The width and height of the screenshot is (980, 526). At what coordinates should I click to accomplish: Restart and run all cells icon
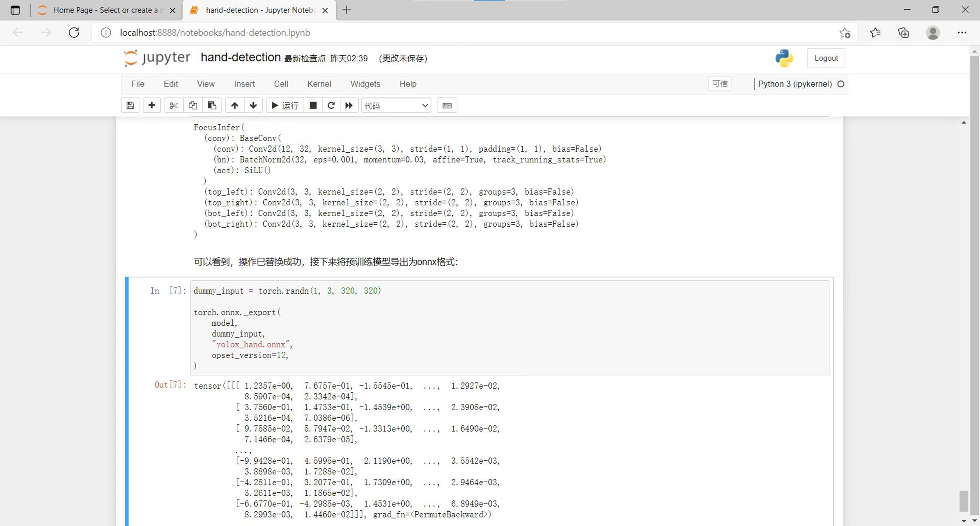349,105
